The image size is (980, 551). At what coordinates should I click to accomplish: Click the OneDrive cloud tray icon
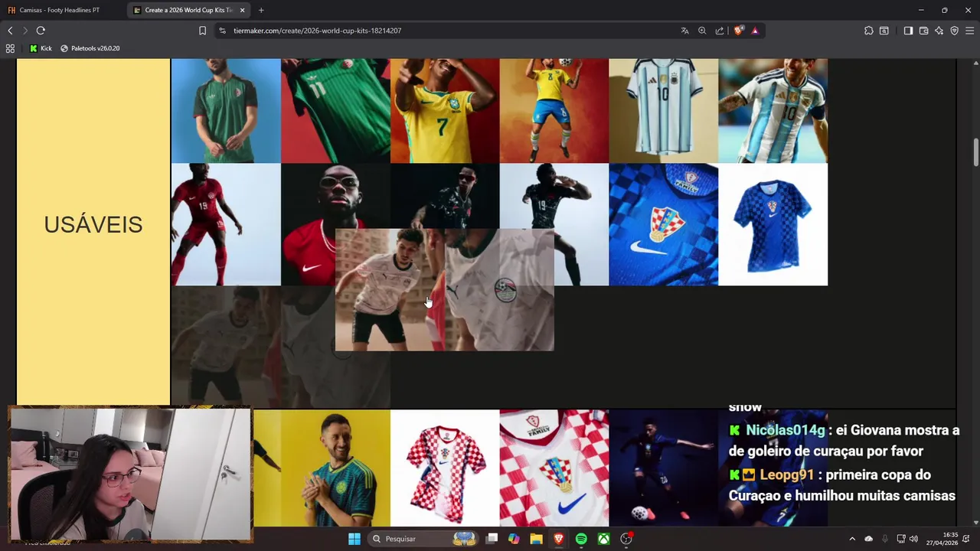tap(868, 539)
